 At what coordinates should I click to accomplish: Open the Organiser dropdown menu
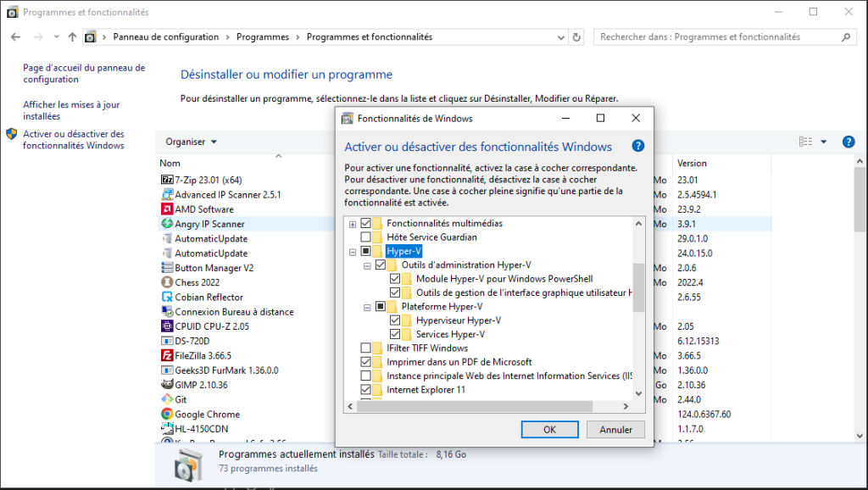point(191,142)
